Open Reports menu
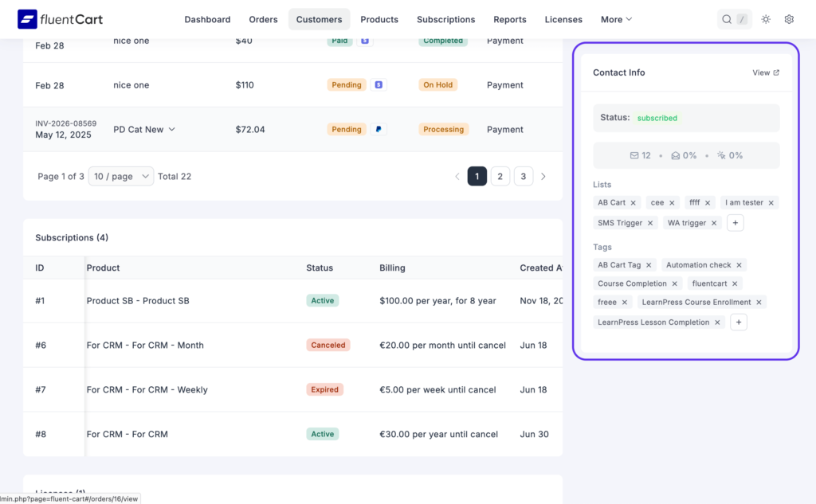This screenshot has width=816, height=504. [509, 19]
